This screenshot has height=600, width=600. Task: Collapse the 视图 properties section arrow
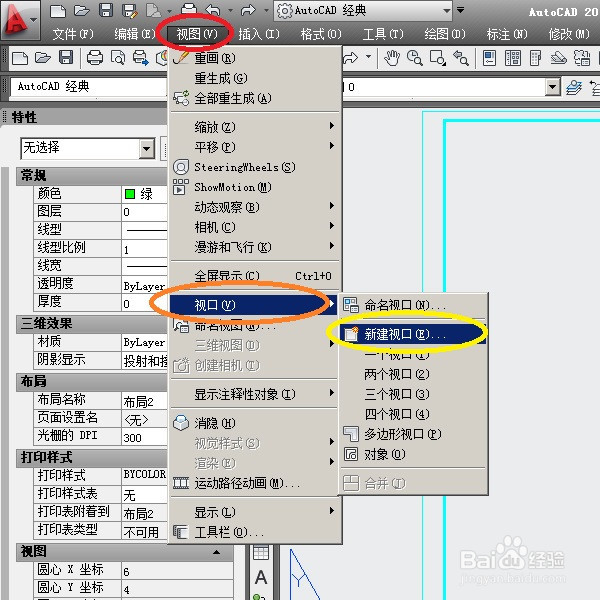pos(216,552)
